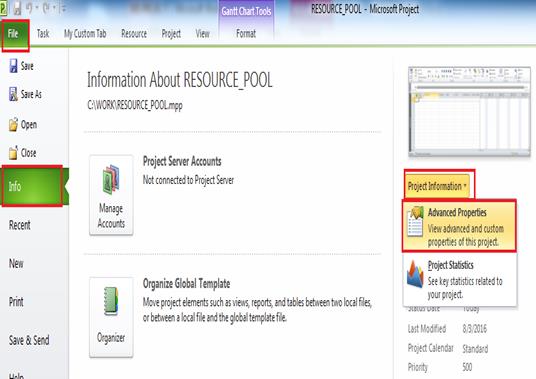This screenshot has width=536, height=379.
Task: Switch to the View ribbon tab
Action: point(202,33)
